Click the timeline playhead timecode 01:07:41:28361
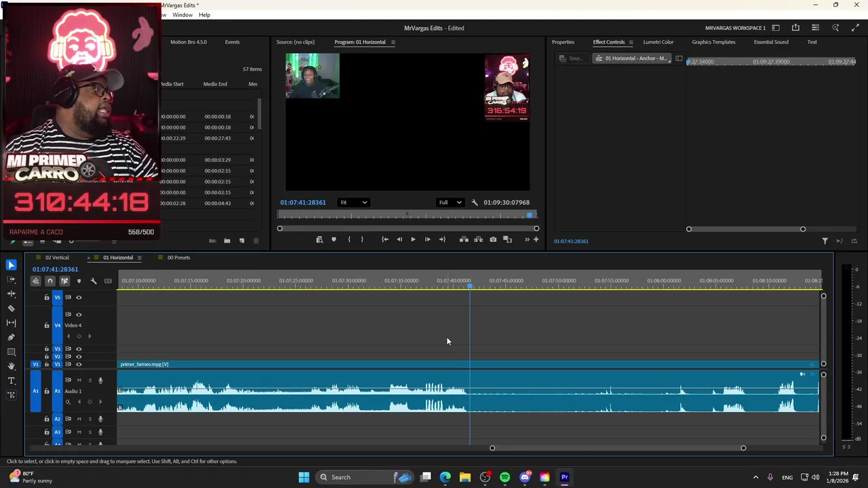868x488 pixels. point(55,269)
